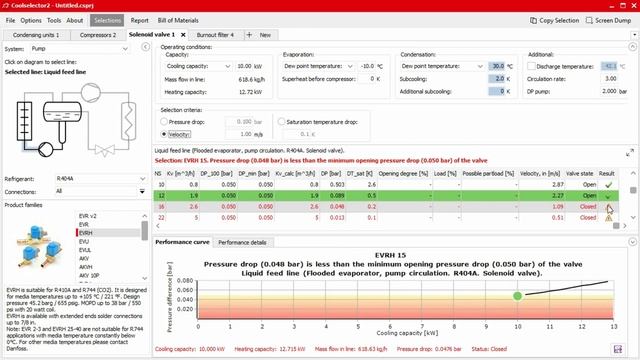Enable the Discharge temperature checkbox
Screen dimensions: 640x360
531,66
